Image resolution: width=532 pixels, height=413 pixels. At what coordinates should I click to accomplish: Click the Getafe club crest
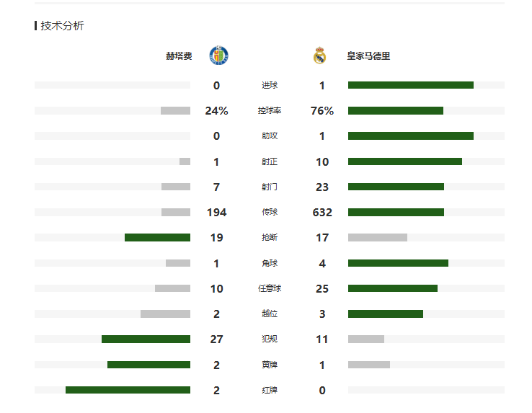click(x=219, y=55)
